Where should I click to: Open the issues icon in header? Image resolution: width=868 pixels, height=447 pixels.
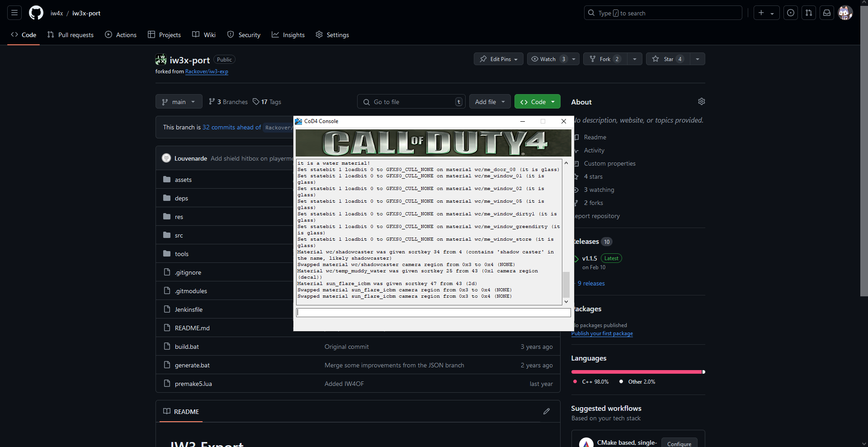pyautogui.click(x=790, y=13)
